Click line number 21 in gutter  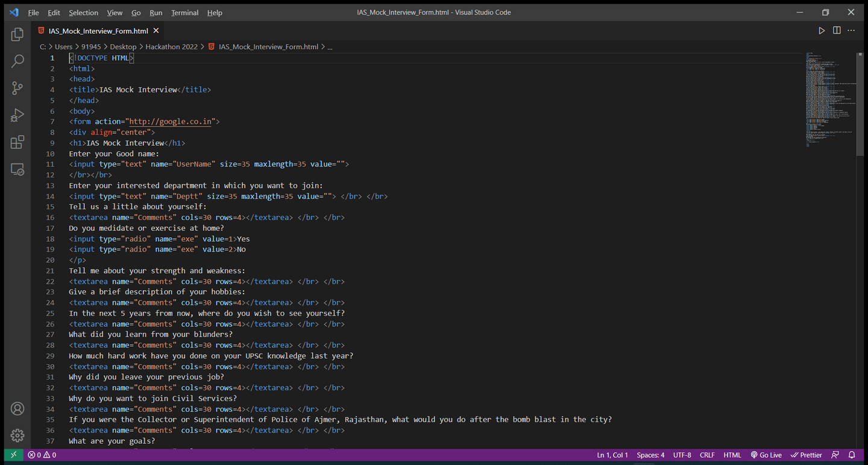(50, 271)
